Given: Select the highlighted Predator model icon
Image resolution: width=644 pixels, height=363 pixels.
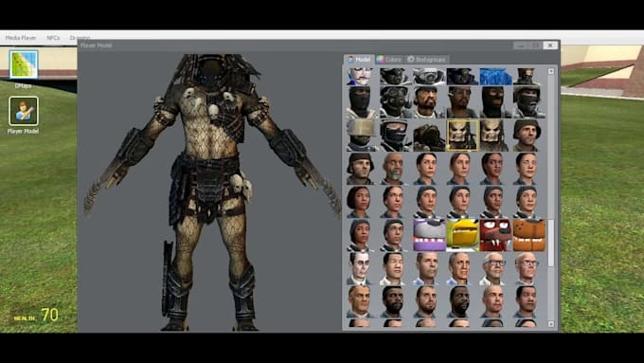Looking at the screenshot, I should tap(462, 136).
